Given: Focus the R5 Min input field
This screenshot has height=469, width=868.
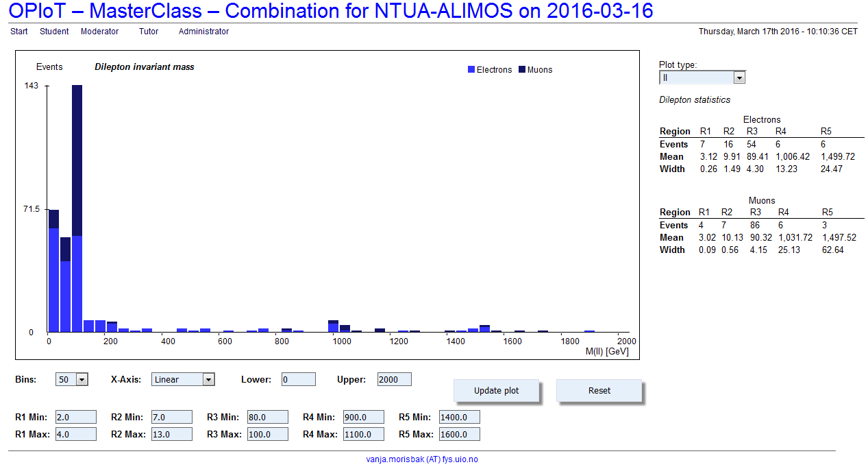Looking at the screenshot, I should point(460,417).
